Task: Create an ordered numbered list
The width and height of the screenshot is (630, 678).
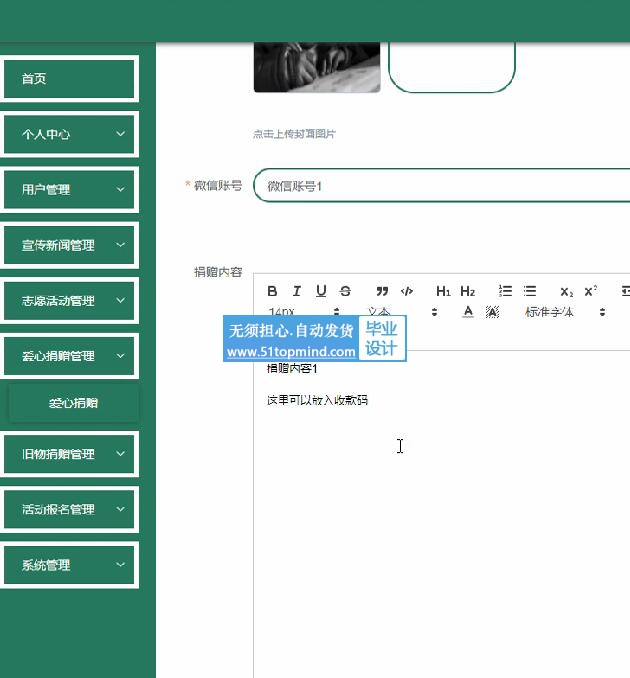Action: pyautogui.click(x=505, y=291)
